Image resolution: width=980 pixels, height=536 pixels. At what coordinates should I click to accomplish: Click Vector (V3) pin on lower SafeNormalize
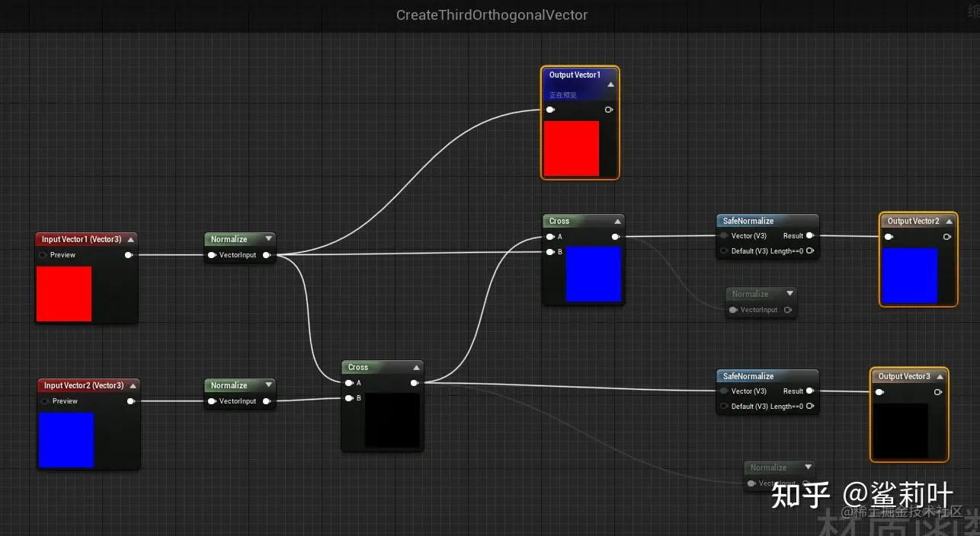724,391
